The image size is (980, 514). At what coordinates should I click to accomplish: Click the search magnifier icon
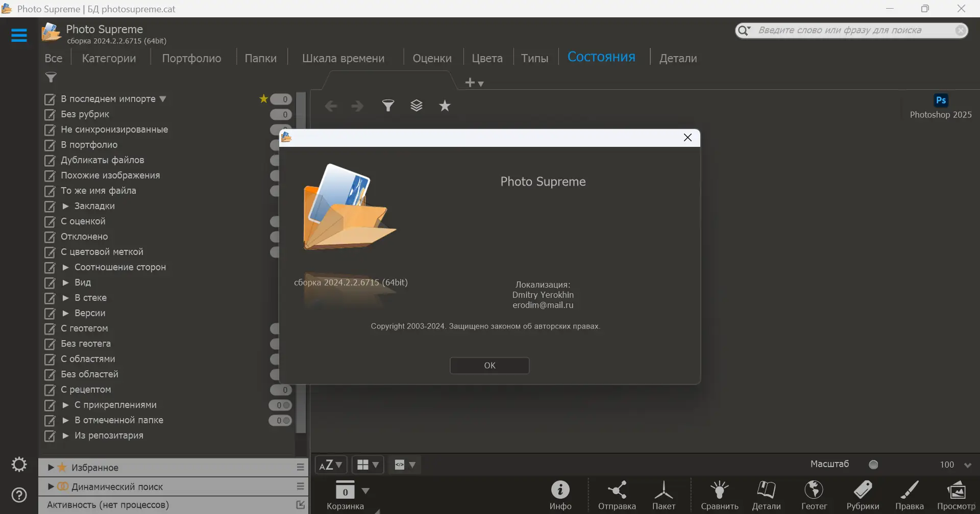point(744,31)
